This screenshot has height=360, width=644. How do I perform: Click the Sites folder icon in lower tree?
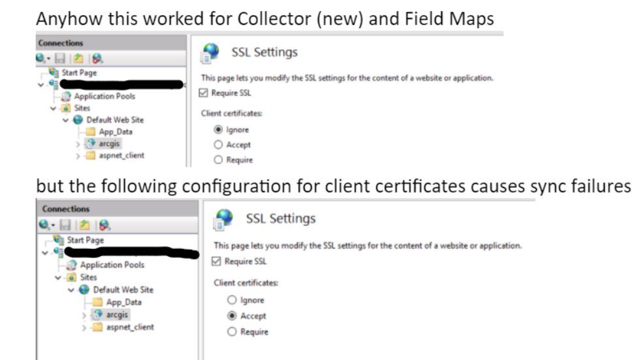point(71,277)
